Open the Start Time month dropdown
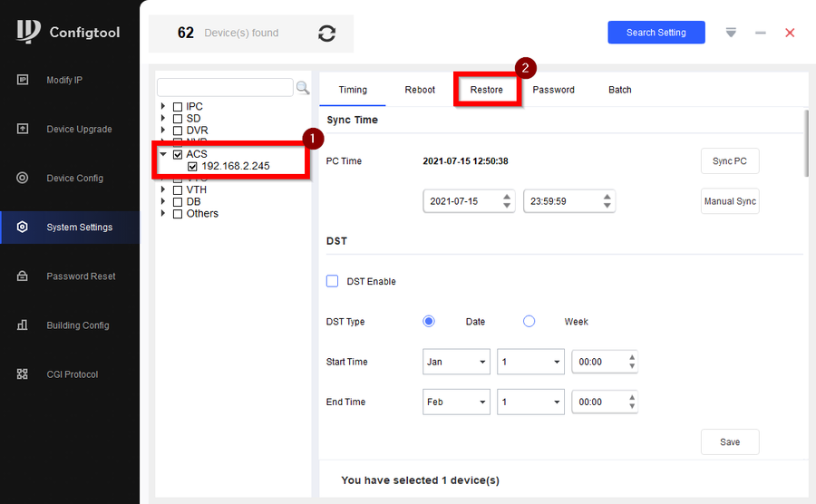 coord(457,362)
